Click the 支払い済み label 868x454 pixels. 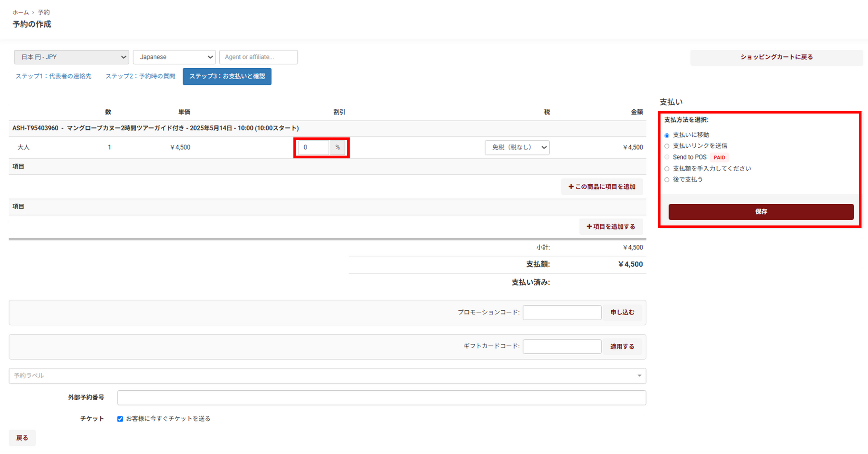(x=531, y=282)
